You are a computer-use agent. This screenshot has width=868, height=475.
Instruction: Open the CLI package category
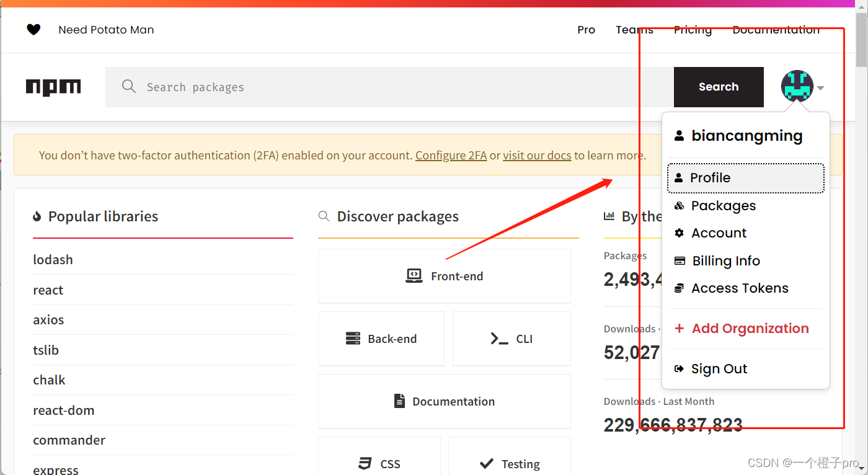[511, 339]
